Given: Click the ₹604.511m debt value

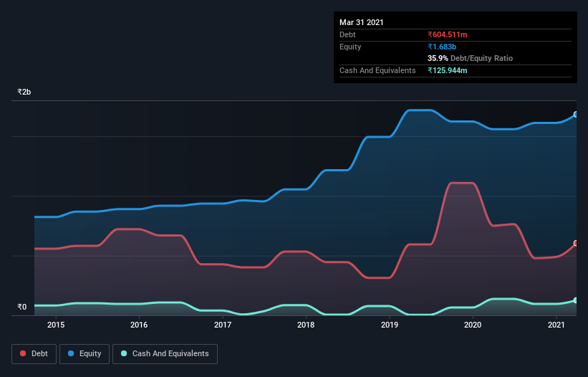Looking at the screenshot, I should click(x=448, y=34).
